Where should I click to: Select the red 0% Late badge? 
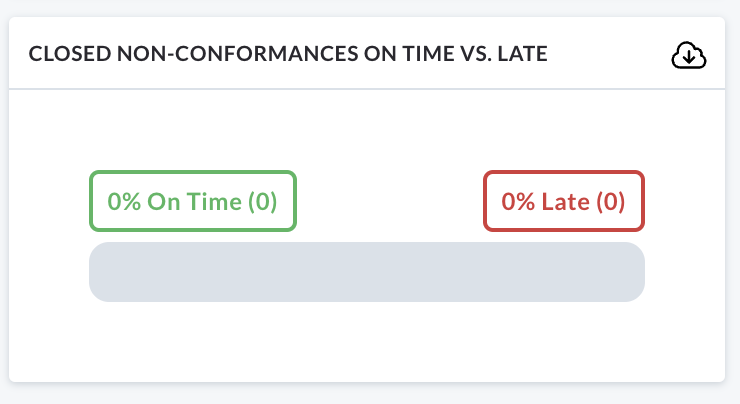click(563, 201)
